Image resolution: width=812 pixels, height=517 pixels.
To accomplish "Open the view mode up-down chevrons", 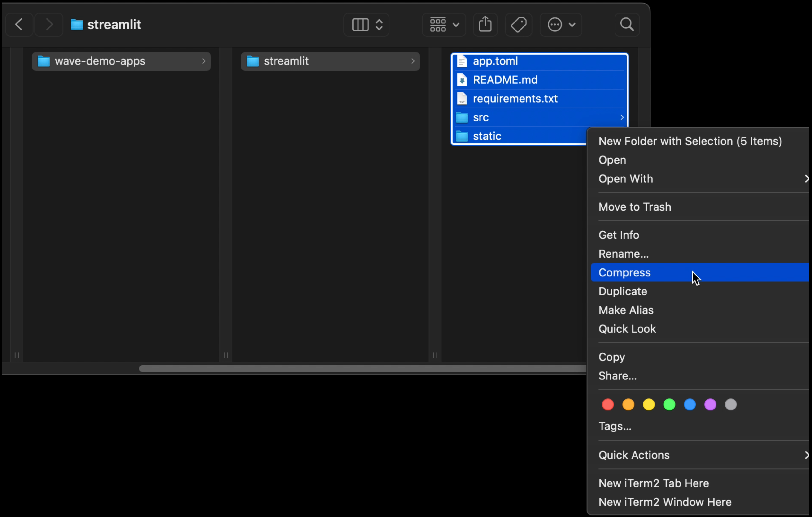I will coord(379,25).
